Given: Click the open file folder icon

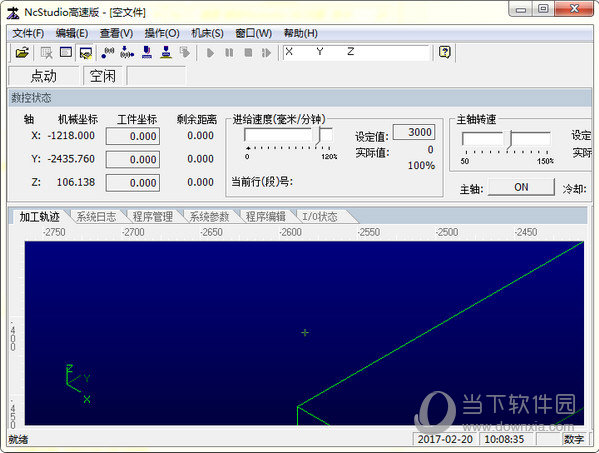Looking at the screenshot, I should [x=22, y=52].
